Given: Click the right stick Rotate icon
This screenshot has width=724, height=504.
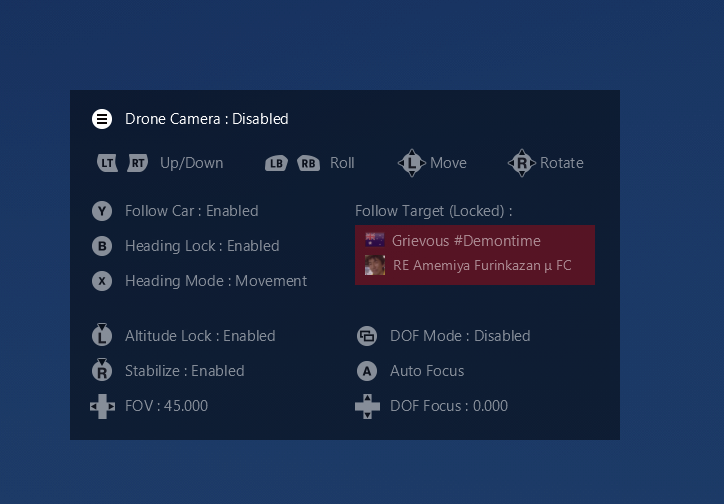Looking at the screenshot, I should pyautogui.click(x=521, y=163).
